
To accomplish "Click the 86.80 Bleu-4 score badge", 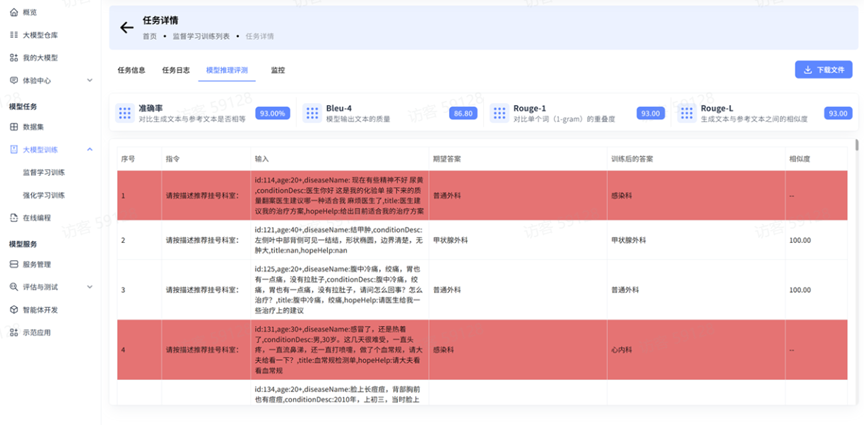I will tap(463, 114).
